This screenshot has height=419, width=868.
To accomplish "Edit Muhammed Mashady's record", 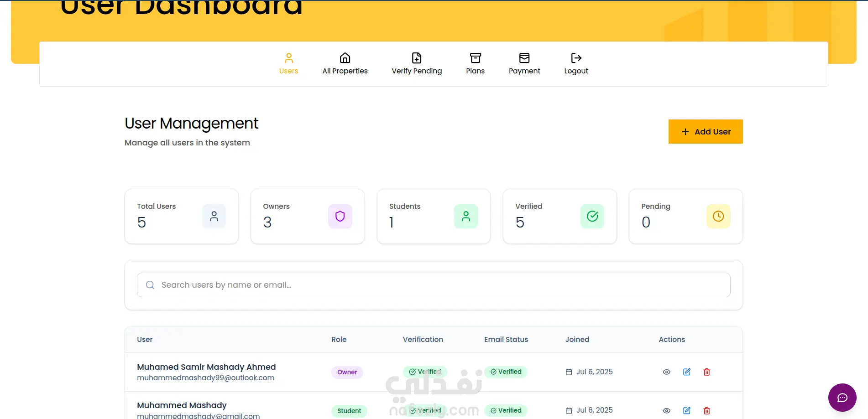I will pos(687,411).
